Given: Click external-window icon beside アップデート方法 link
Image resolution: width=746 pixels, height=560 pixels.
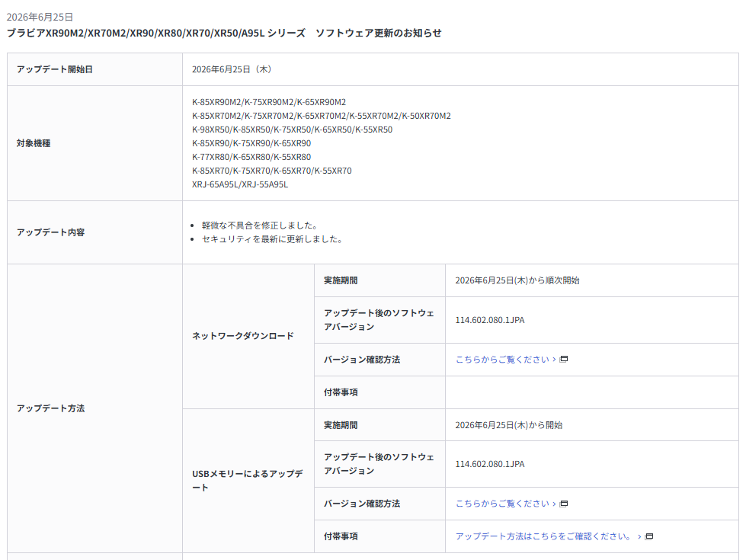Looking at the screenshot, I should point(649,536).
